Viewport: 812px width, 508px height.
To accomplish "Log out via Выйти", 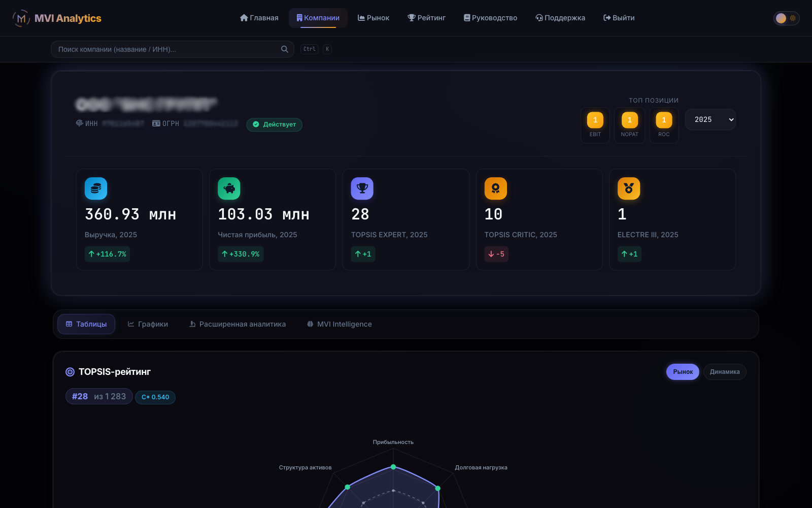I will click(619, 18).
